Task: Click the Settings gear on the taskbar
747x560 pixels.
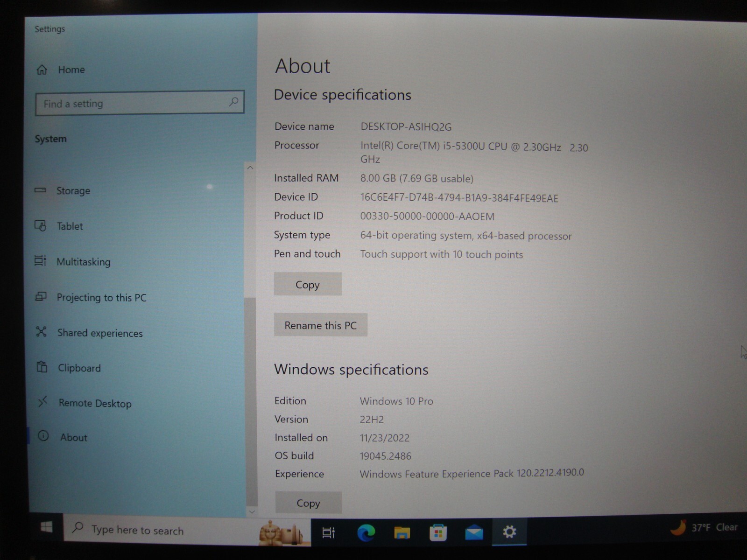Action: tap(509, 532)
